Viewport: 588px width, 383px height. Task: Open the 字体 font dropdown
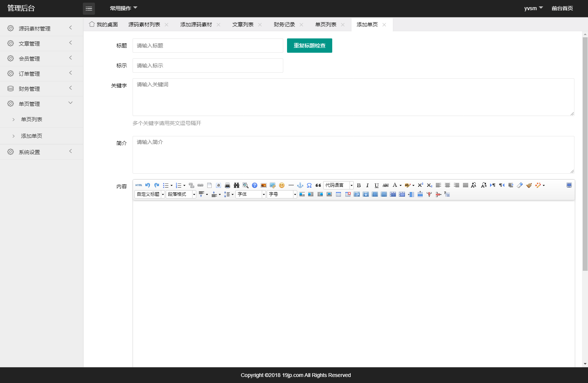pyautogui.click(x=251, y=194)
